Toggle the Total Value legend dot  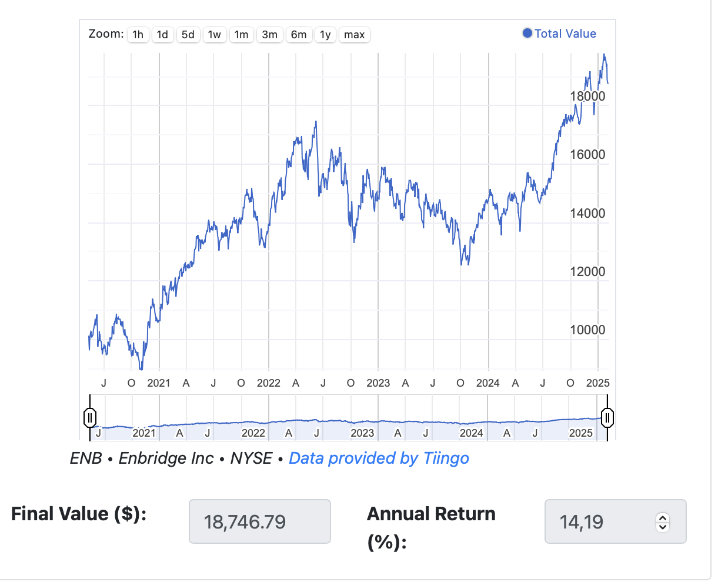527,34
